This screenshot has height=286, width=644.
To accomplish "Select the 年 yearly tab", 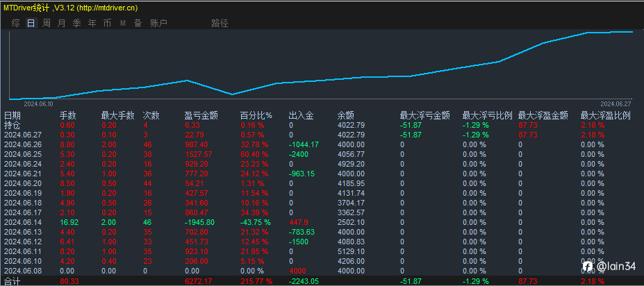I will [92, 24].
